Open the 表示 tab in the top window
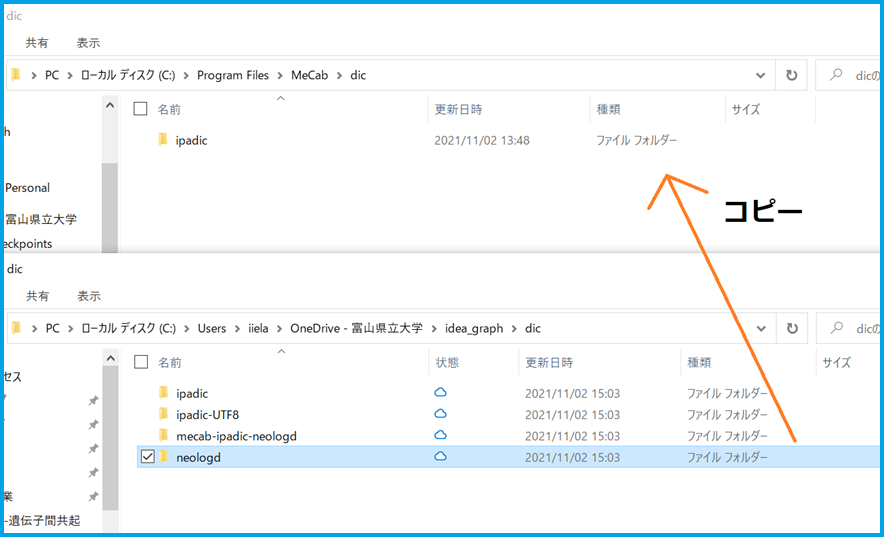The image size is (884, 537). pyautogui.click(x=89, y=43)
